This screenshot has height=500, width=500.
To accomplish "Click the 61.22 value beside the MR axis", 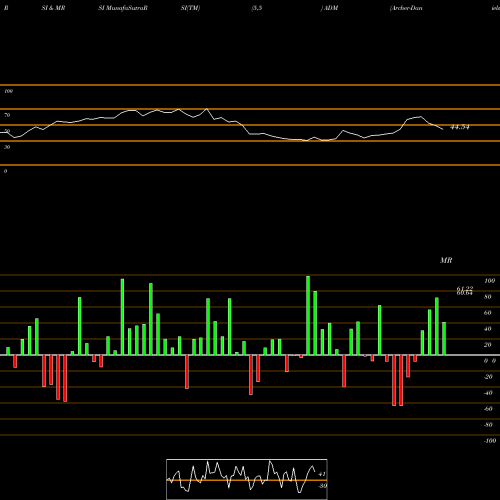I will tap(465, 288).
